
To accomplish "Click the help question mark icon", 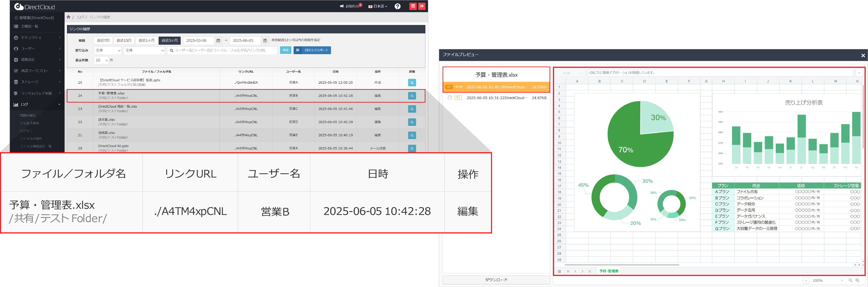I will pyautogui.click(x=397, y=6).
